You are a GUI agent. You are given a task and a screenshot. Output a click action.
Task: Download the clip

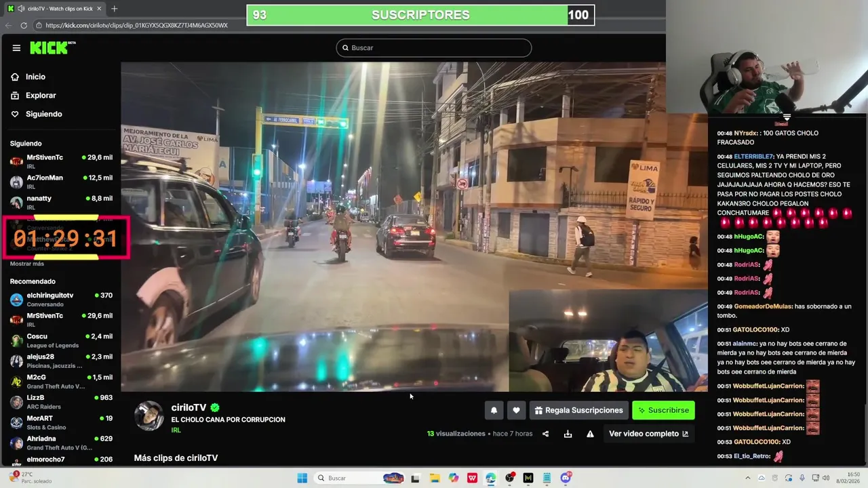tap(568, 434)
